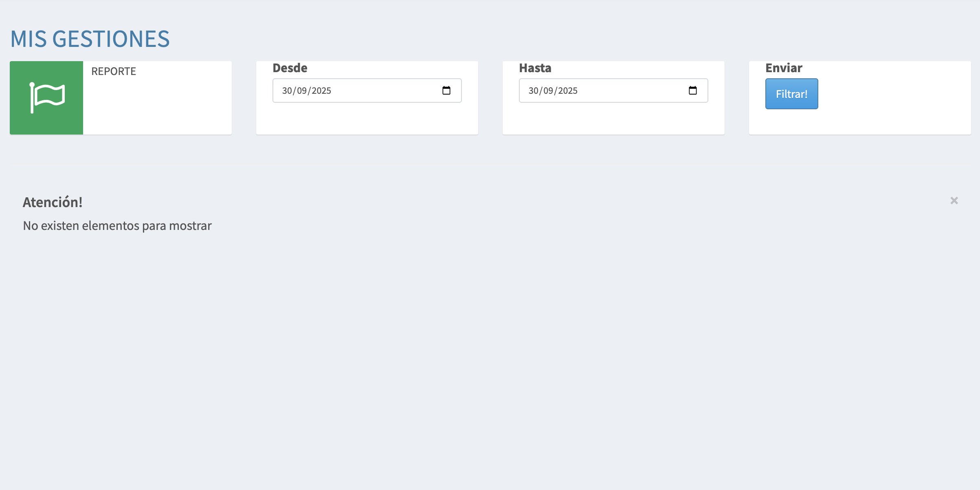
Task: Click the green flag report icon
Action: pyautogui.click(x=46, y=98)
